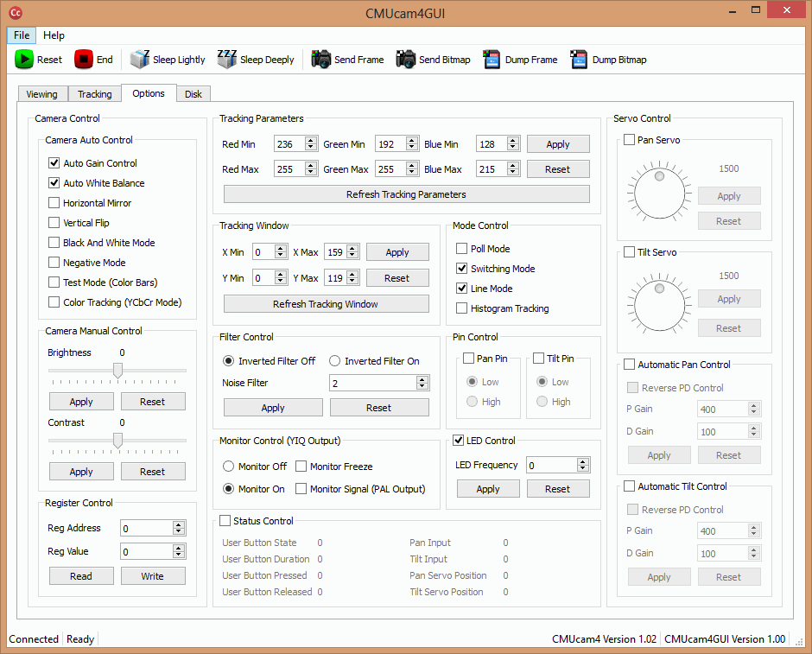Increase Reg Value spinner

(x=178, y=548)
